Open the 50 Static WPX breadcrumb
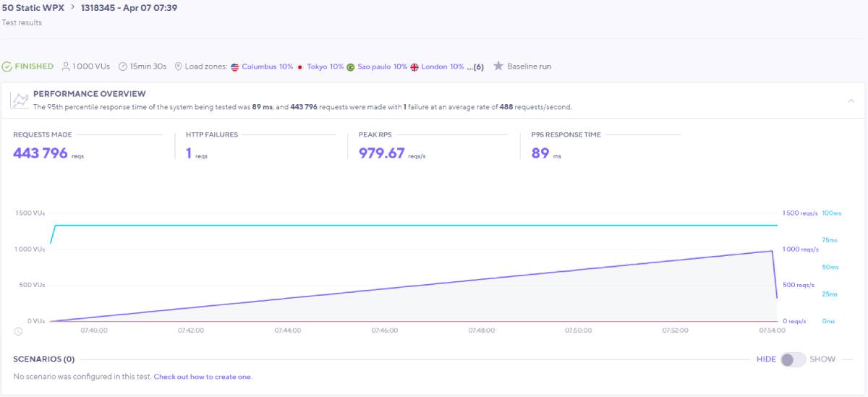 pyautogui.click(x=33, y=8)
